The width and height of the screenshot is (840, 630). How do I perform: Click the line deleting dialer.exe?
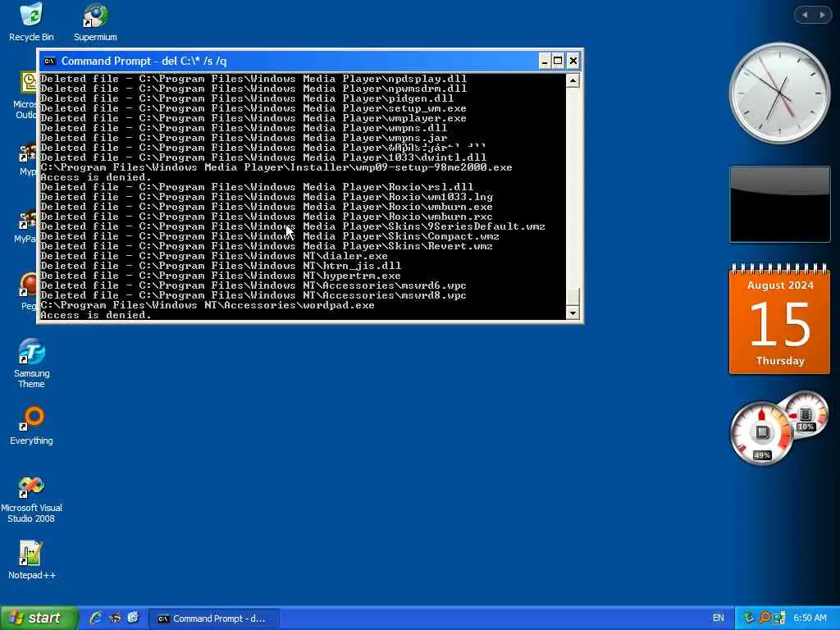(214, 256)
